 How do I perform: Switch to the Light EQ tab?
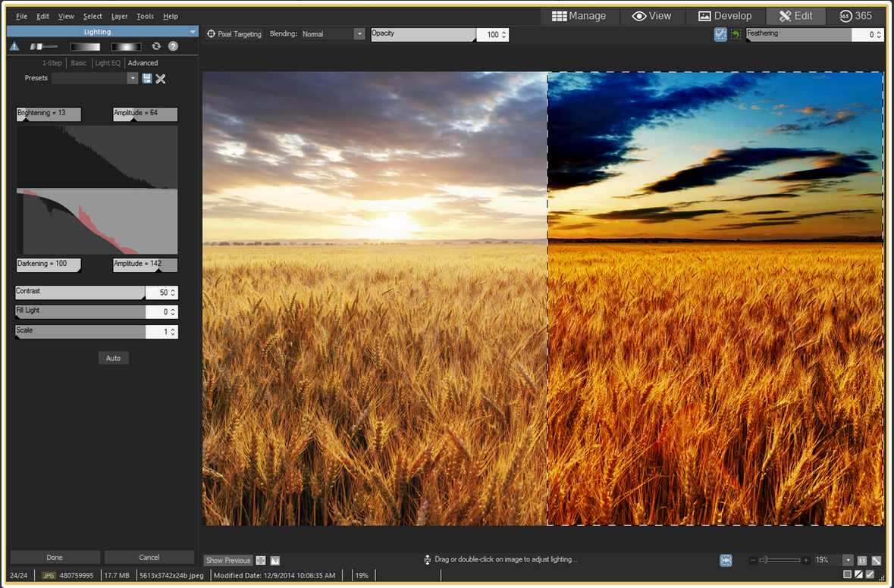[108, 63]
